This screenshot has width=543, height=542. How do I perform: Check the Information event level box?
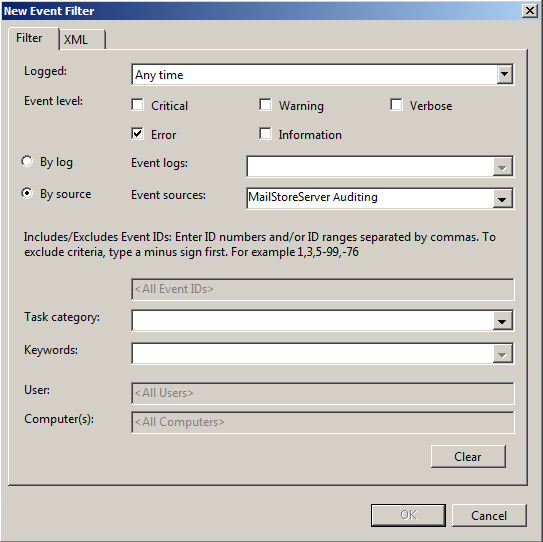point(265,133)
